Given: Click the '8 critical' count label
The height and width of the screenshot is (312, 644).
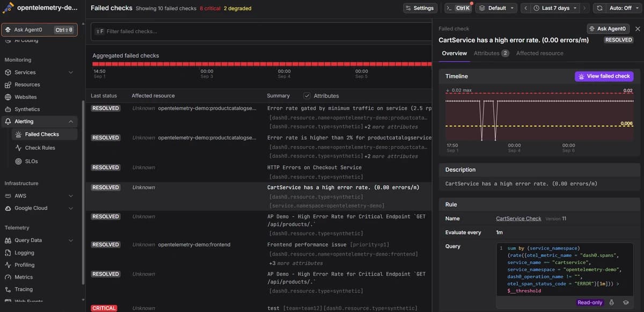Looking at the screenshot, I should coord(210,9).
